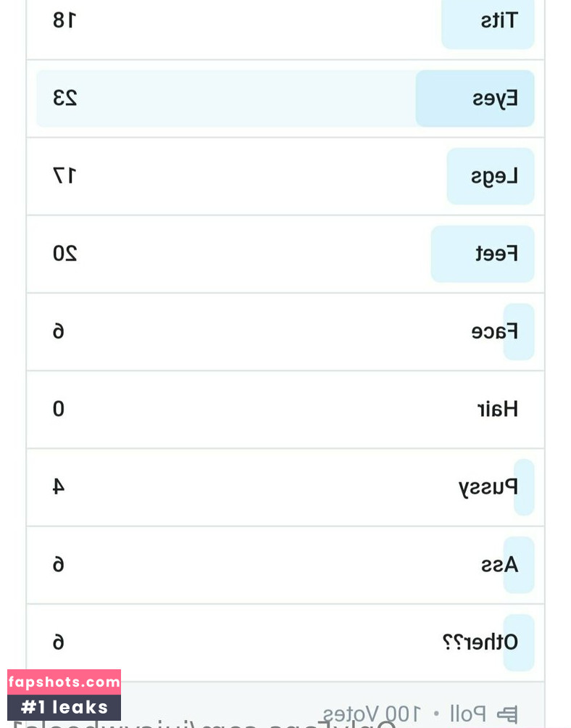The image size is (571, 728).
Task: Click the 23 vote count
Action: pos(65,98)
